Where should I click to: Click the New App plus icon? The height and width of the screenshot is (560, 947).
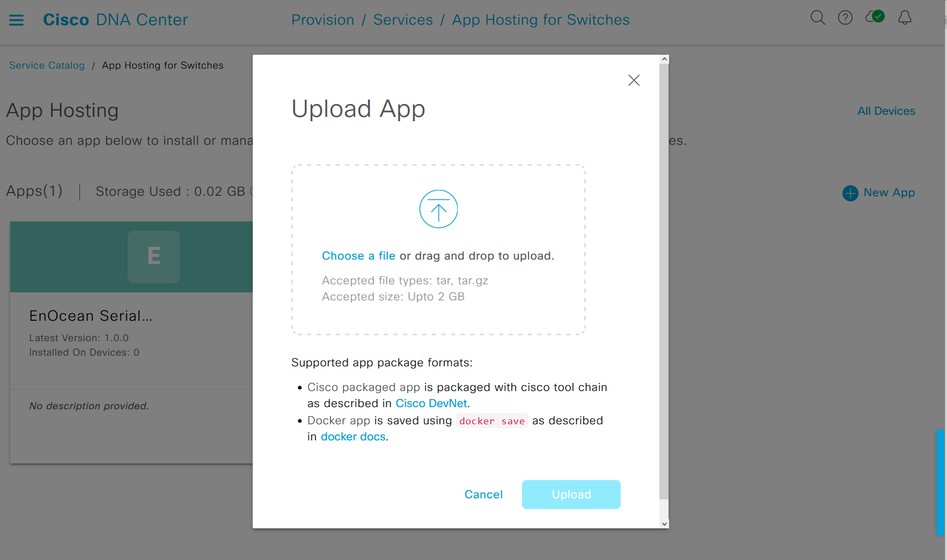[850, 193]
